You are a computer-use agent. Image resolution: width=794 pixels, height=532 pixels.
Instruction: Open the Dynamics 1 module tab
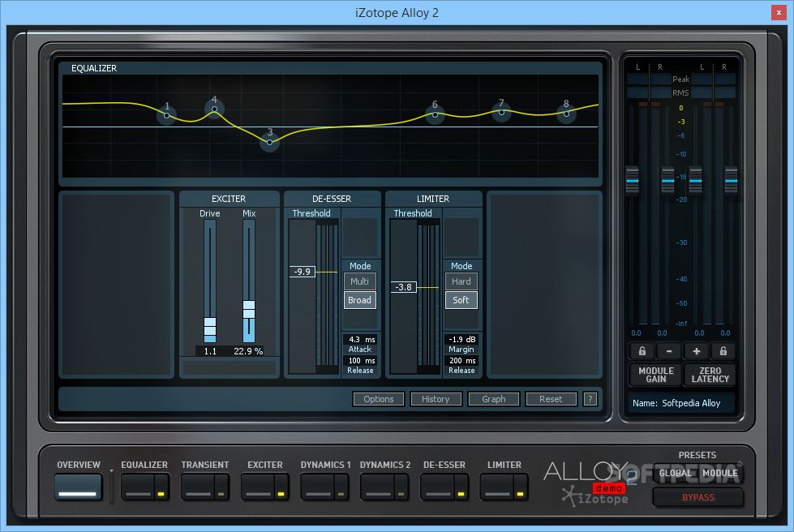click(318, 487)
